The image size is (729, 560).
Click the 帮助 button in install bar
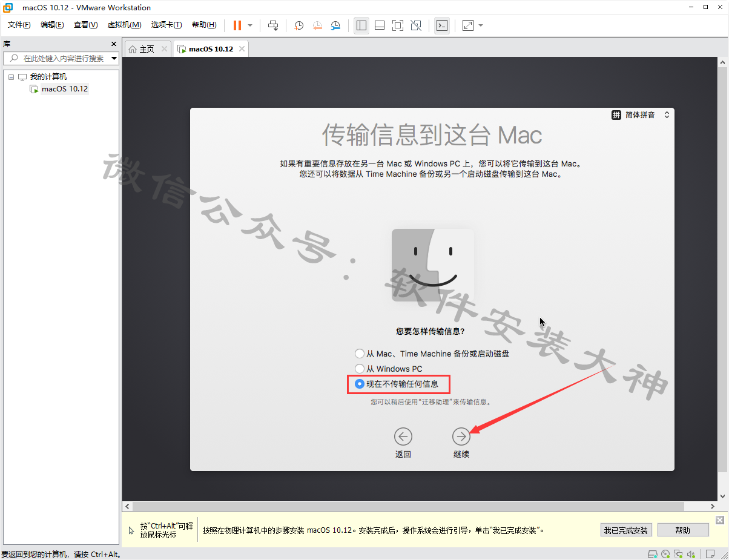tap(682, 530)
